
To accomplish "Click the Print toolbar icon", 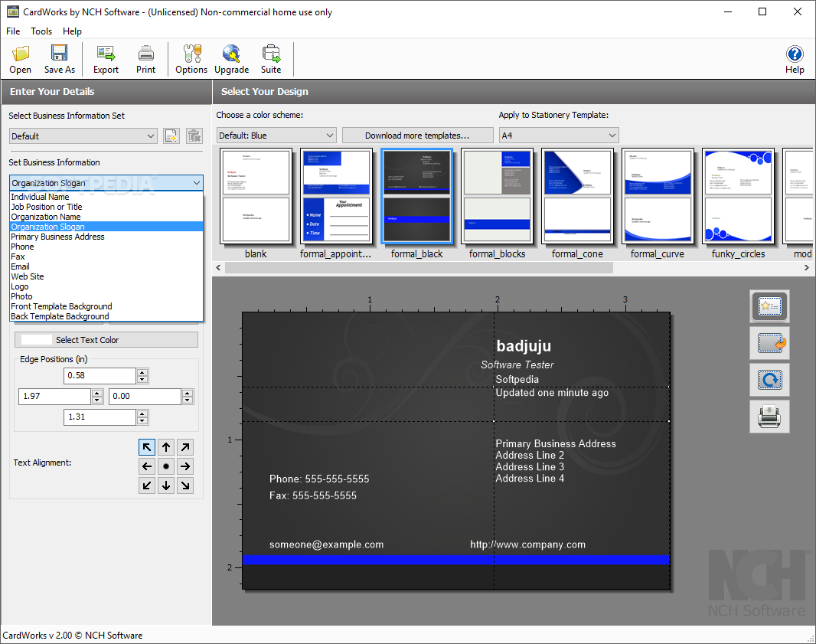I will [x=145, y=59].
